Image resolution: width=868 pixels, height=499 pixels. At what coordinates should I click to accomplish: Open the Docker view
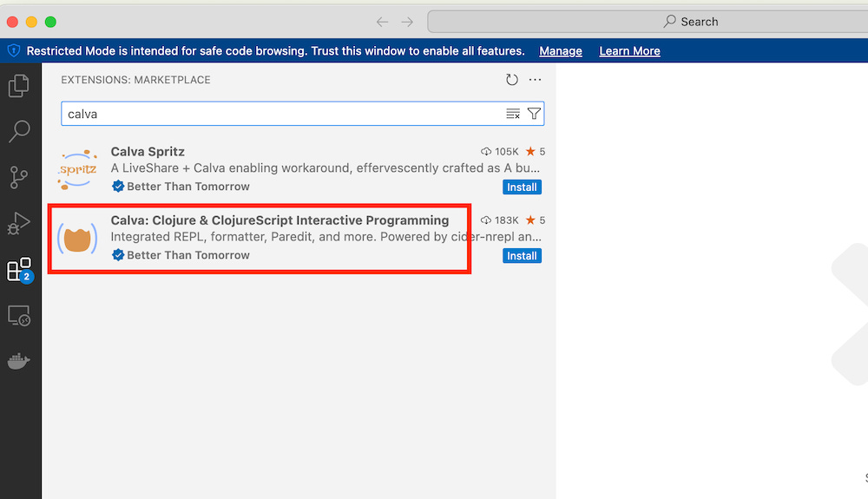pos(19,361)
